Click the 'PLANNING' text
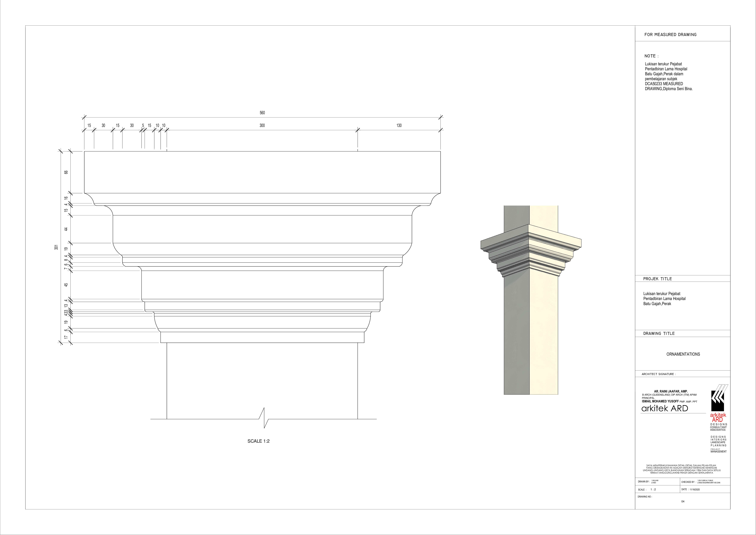The height and width of the screenshot is (535, 756). click(x=719, y=445)
